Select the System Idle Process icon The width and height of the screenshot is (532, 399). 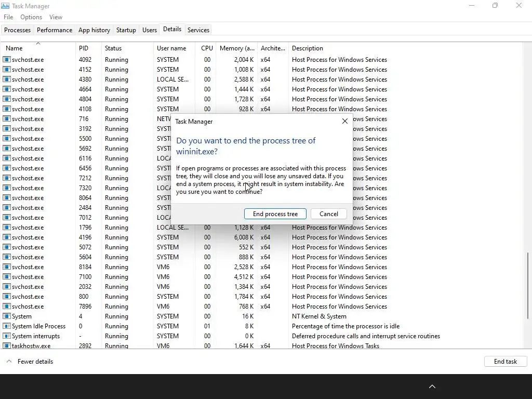pyautogui.click(x=6, y=326)
